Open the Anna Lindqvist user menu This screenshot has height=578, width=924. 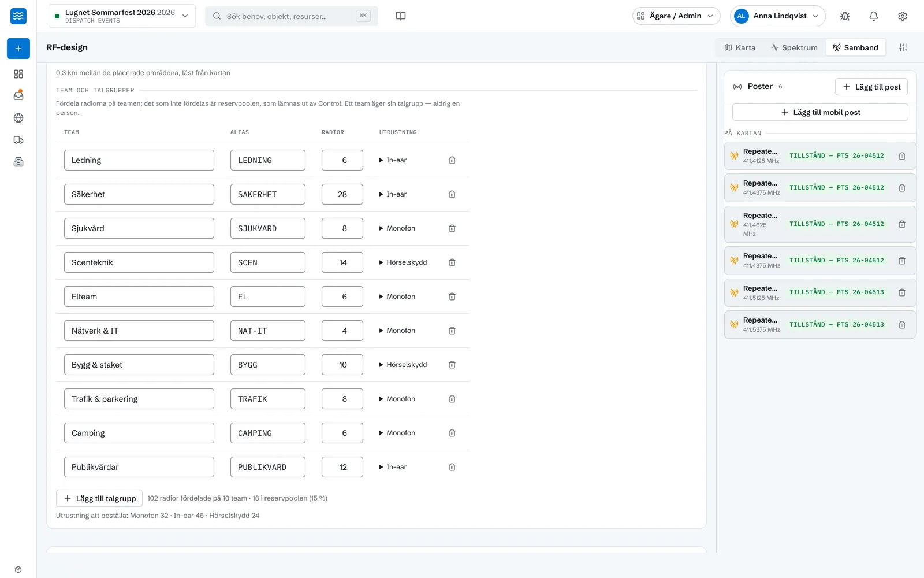coord(777,16)
